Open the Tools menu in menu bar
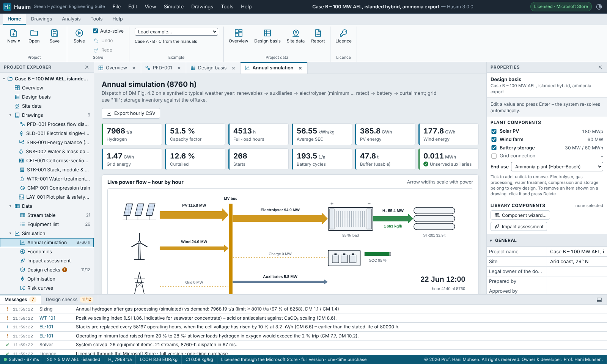The width and height of the screenshot is (607, 364). tap(227, 6)
